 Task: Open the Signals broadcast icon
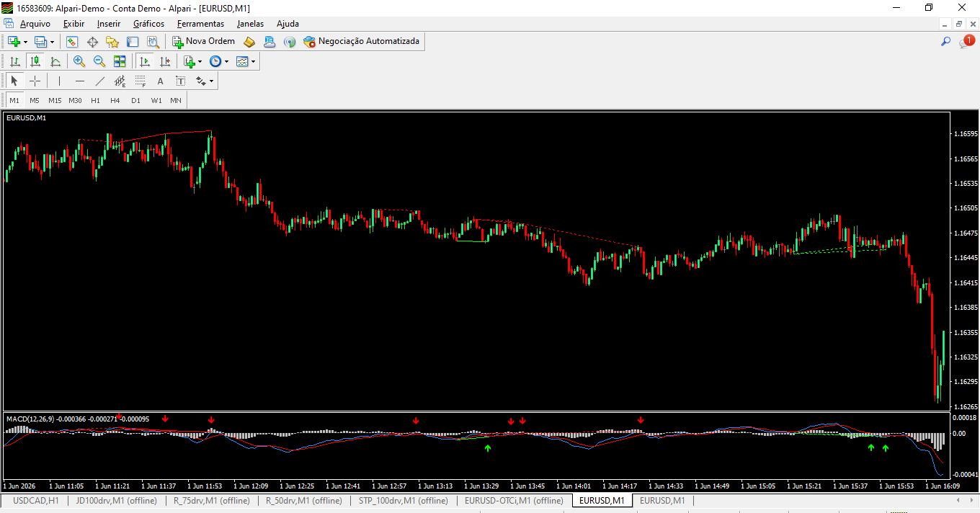pos(290,42)
